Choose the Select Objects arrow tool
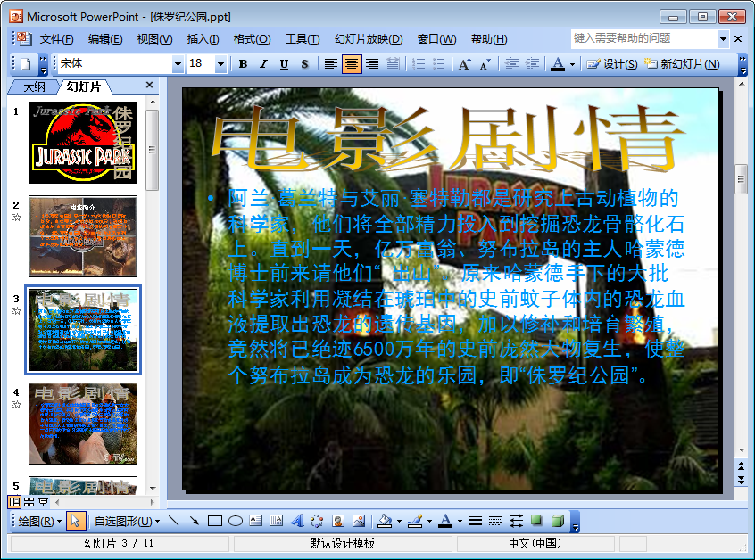Screen dimensions: 755x560 pos(76,521)
